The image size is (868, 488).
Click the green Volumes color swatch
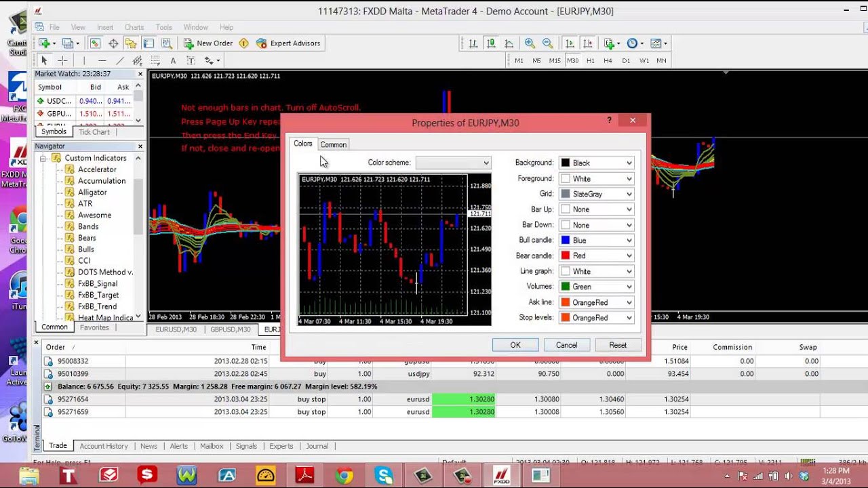pyautogui.click(x=566, y=287)
